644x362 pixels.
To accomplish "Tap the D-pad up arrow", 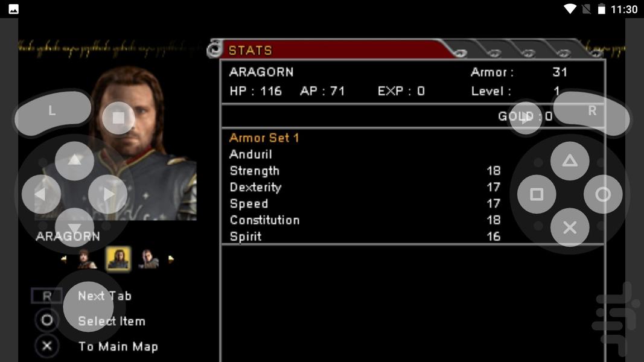I will [74, 161].
